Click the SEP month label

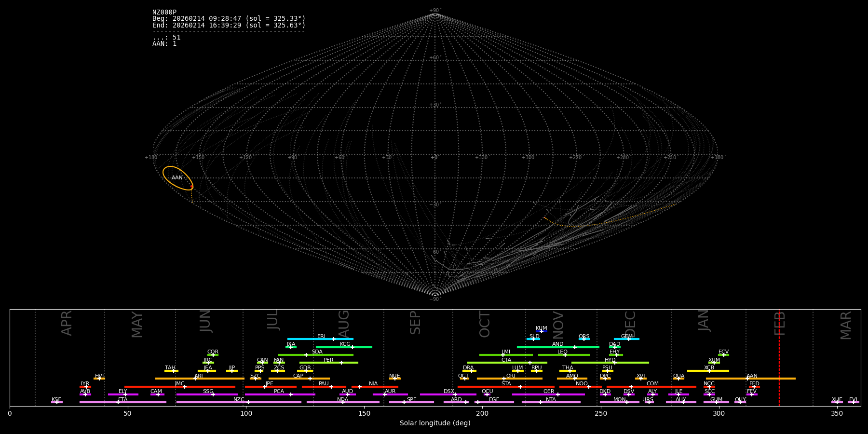[415, 323]
